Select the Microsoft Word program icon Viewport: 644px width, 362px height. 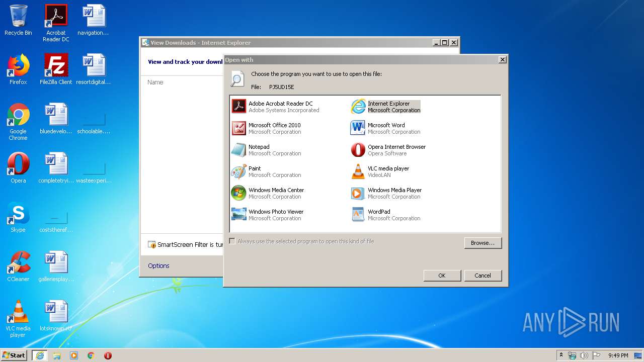[358, 128]
